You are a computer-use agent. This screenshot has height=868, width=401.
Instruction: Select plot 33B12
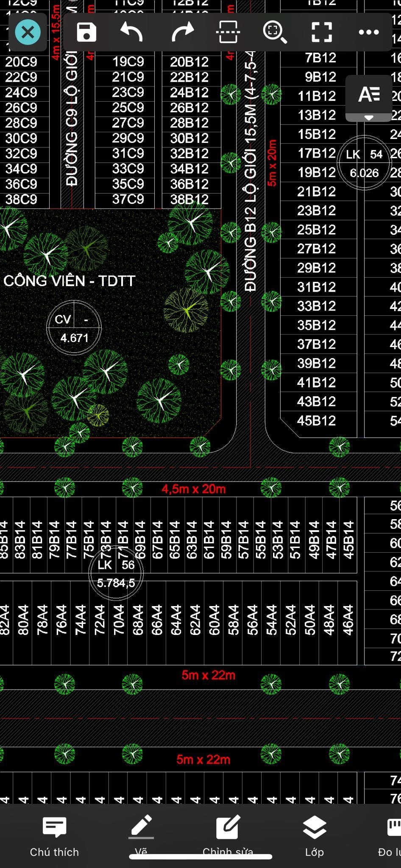(x=317, y=306)
